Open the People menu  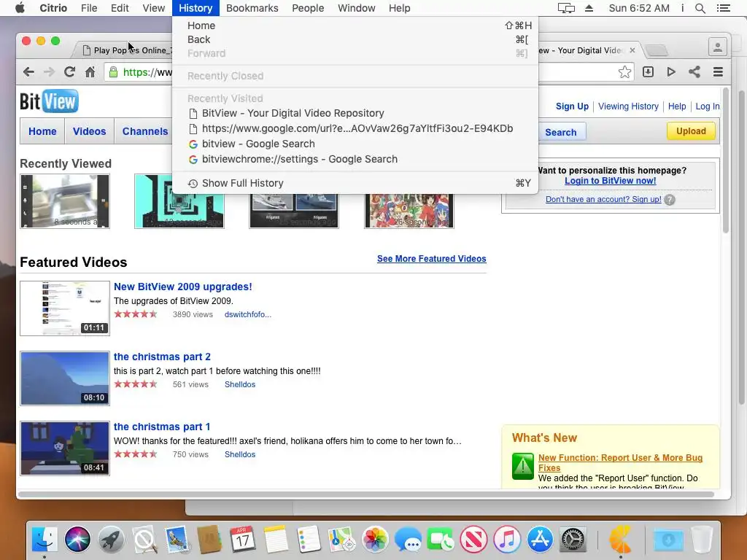tap(308, 8)
